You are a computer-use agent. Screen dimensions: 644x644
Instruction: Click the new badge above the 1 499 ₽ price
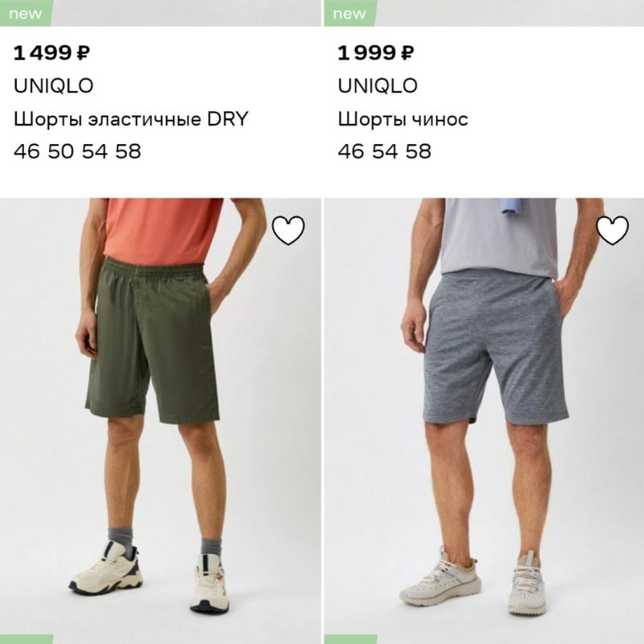(x=27, y=13)
